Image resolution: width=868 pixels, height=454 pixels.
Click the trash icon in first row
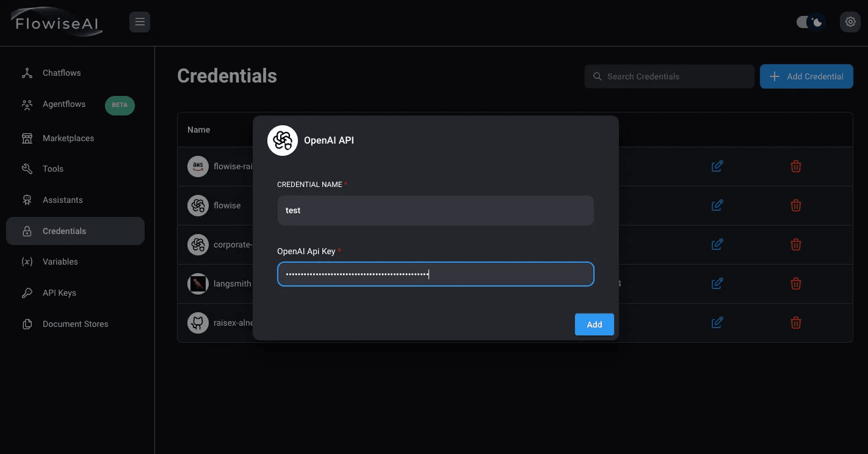[795, 166]
